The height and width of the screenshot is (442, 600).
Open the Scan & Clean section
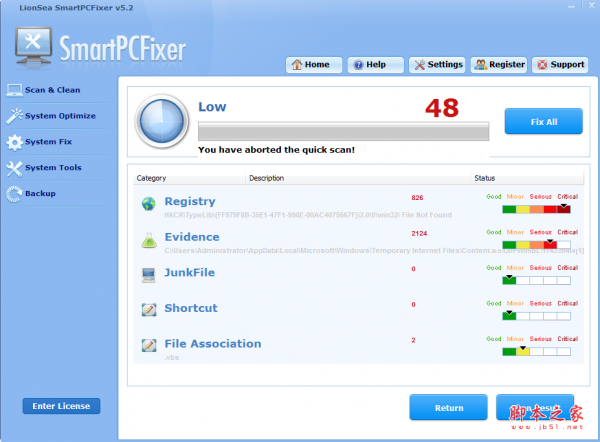tap(52, 90)
